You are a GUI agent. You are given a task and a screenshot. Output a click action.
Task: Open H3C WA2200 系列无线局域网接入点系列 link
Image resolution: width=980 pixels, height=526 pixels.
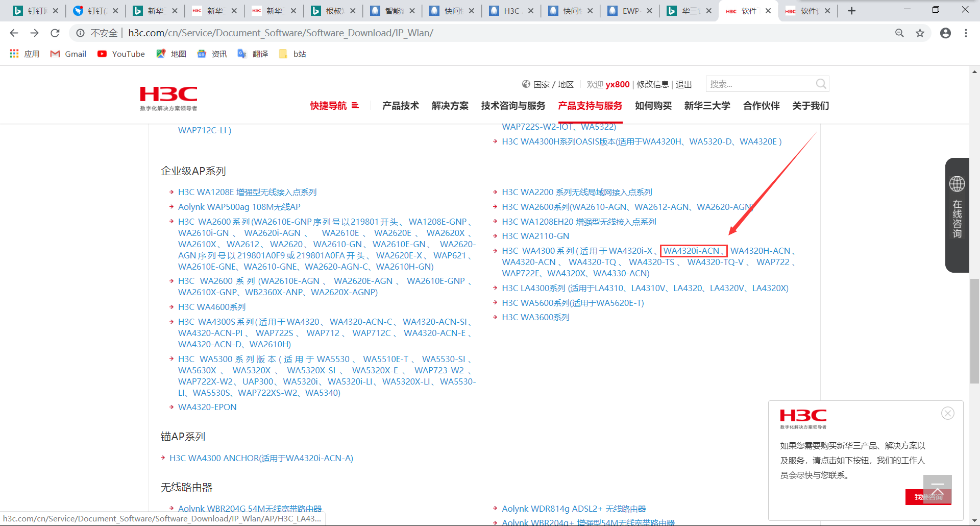[x=577, y=192]
